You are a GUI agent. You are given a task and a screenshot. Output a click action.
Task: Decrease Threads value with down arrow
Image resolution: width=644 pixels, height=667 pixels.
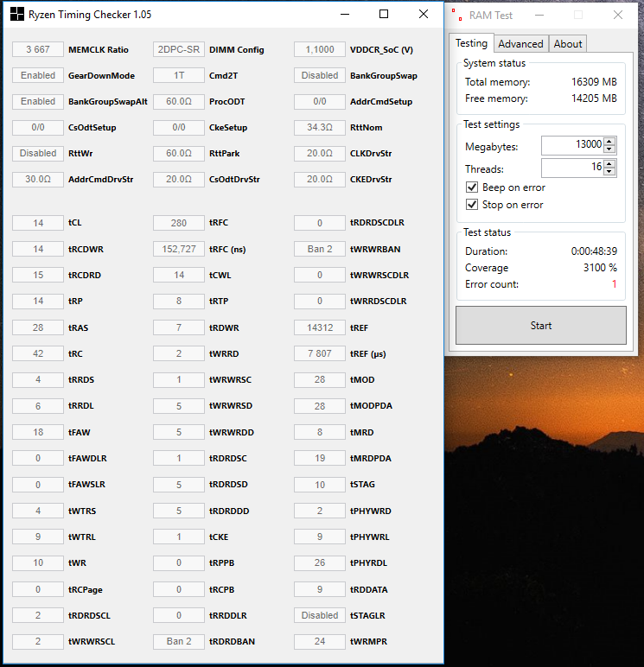pos(609,171)
